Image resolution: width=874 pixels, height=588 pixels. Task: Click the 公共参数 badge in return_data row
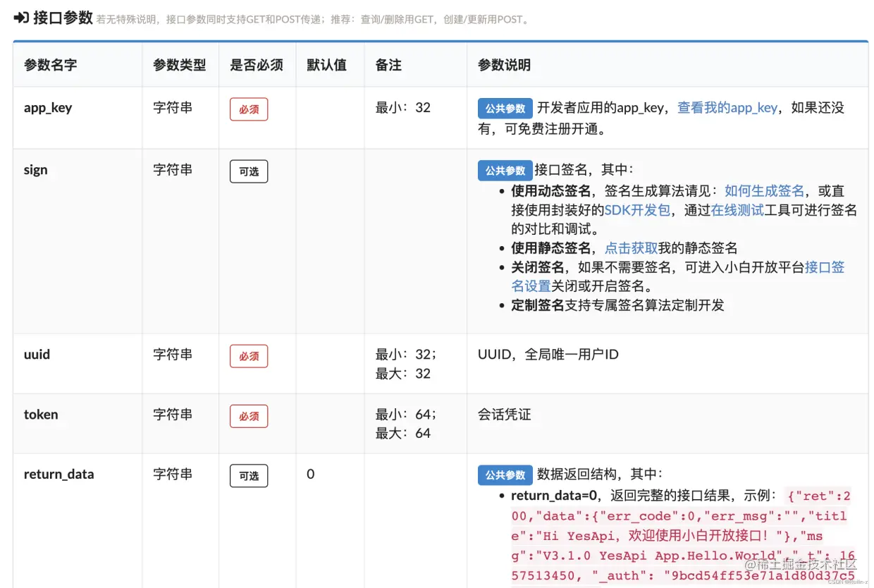505,475
